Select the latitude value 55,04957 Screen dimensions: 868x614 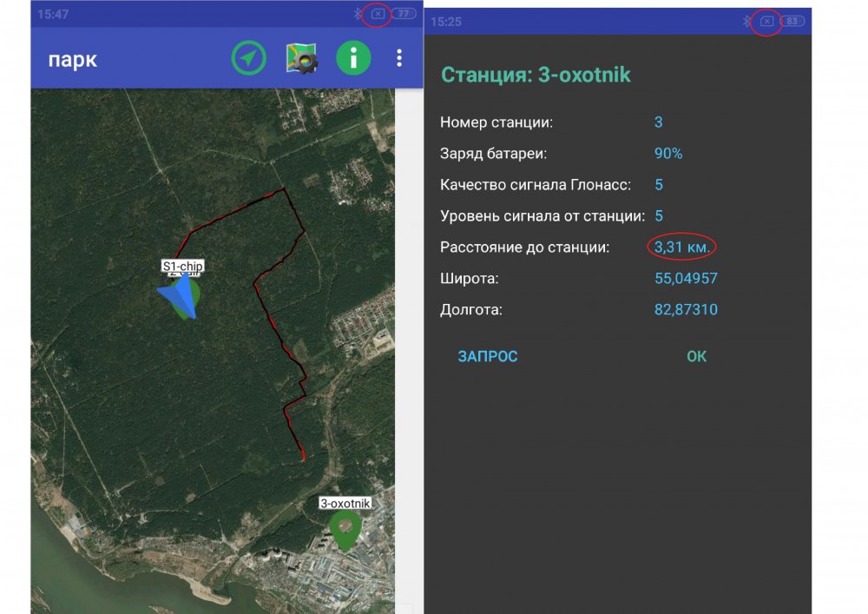[686, 279]
